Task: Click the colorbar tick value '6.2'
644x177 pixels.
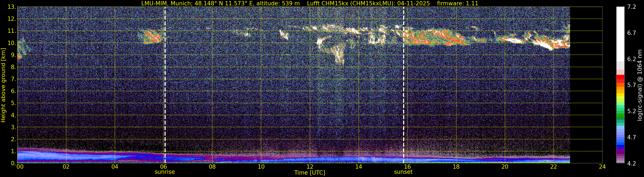Action: pos(632,59)
